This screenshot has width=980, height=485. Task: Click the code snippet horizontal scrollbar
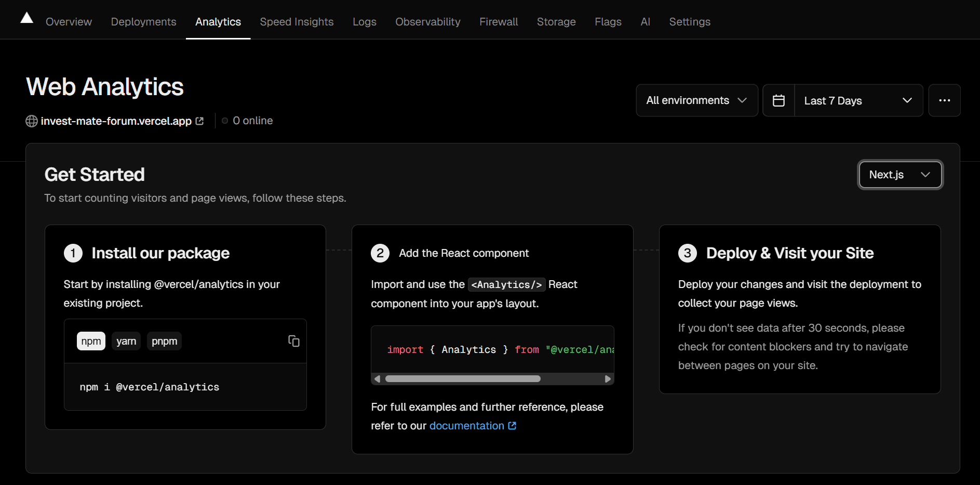(x=462, y=379)
